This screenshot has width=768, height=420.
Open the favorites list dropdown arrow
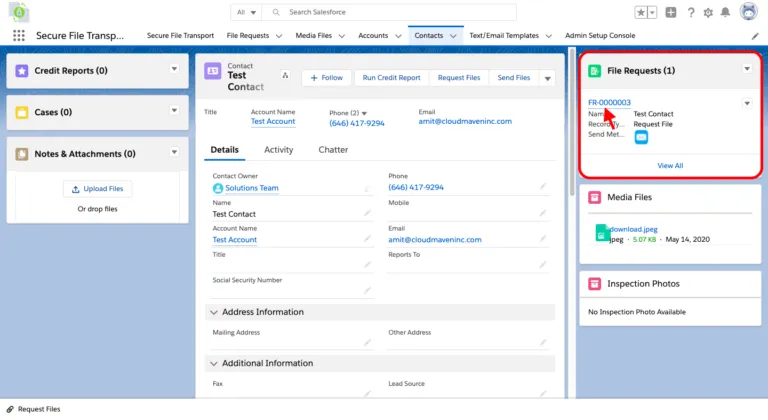click(x=652, y=13)
